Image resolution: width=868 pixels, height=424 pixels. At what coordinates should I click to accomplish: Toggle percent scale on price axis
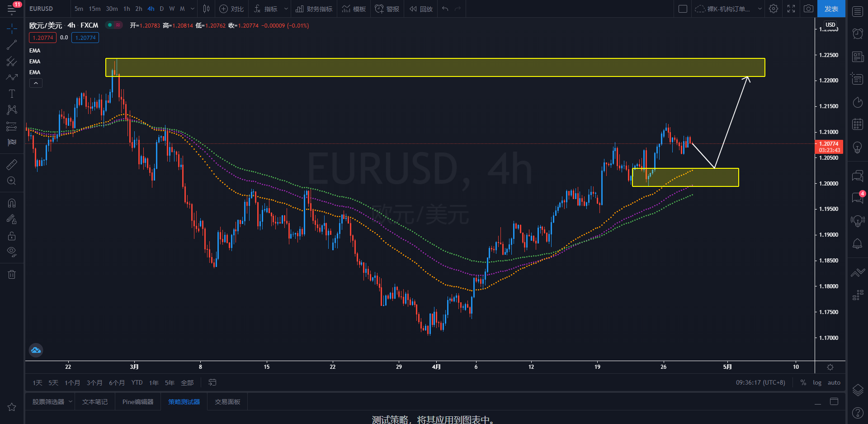tap(803, 383)
